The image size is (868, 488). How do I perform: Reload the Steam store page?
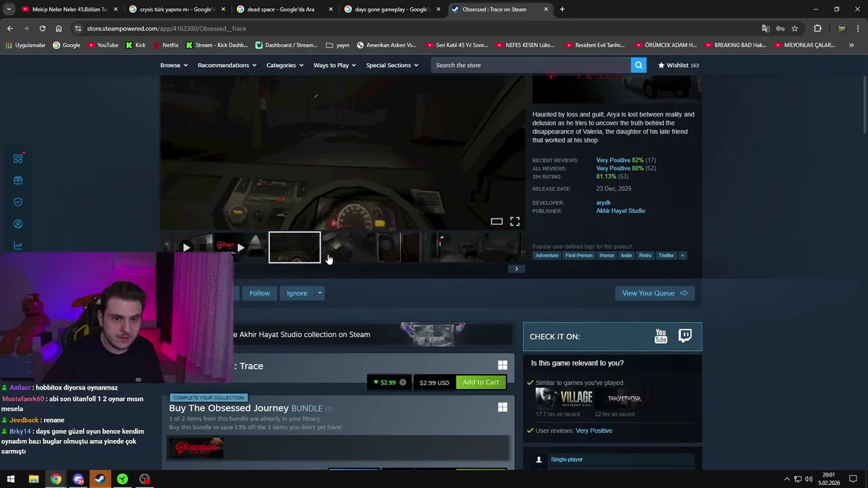tap(42, 28)
